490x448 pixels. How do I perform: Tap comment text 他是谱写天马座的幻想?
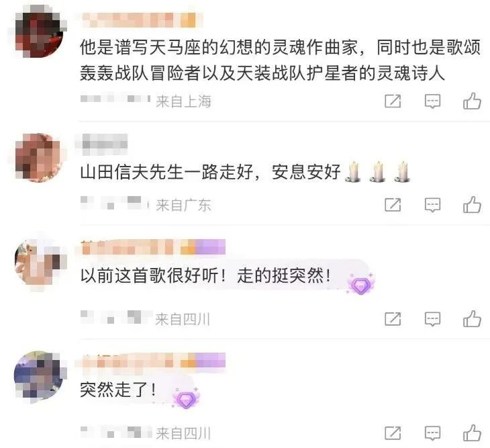tap(280, 60)
